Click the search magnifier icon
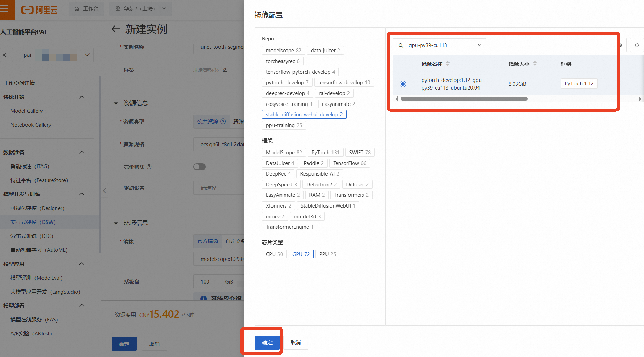Image resolution: width=644 pixels, height=357 pixels. [401, 45]
